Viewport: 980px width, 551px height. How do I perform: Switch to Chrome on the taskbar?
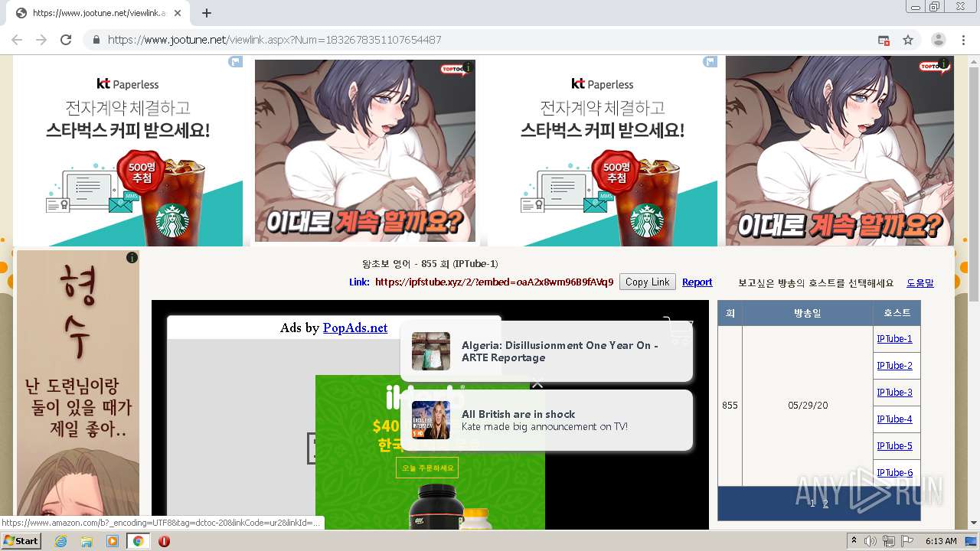click(139, 541)
